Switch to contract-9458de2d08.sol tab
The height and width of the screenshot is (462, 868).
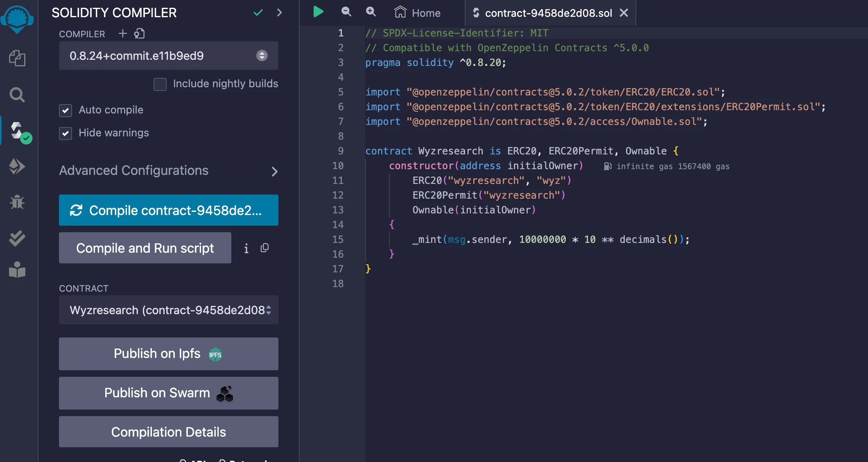[549, 13]
